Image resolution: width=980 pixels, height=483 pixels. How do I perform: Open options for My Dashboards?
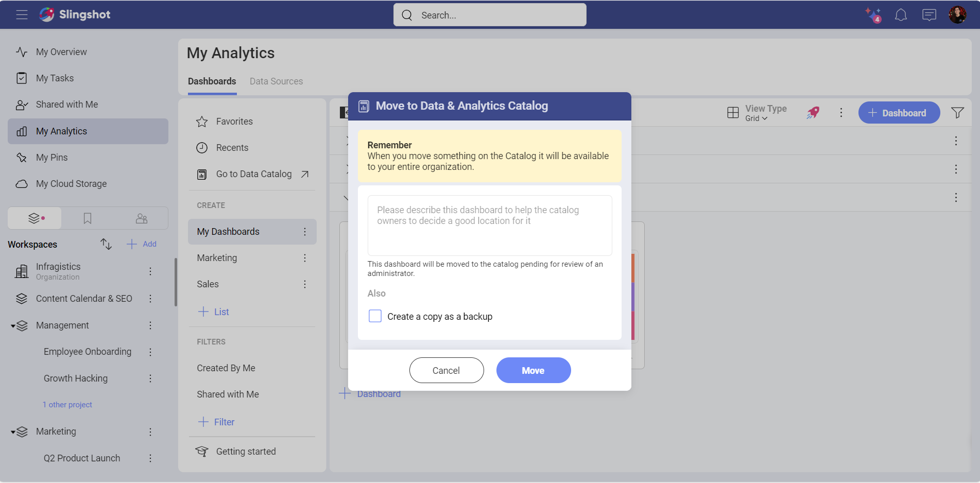click(x=305, y=232)
